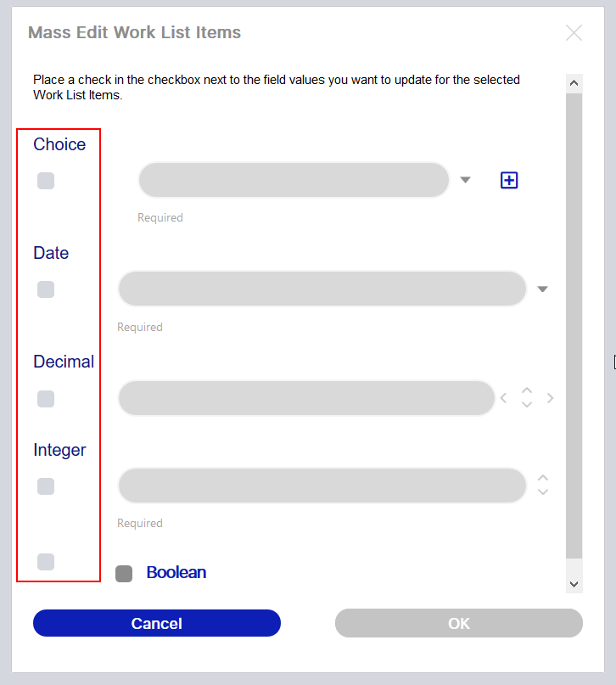The width and height of the screenshot is (616, 685).
Task: Click the OK button
Action: click(459, 623)
